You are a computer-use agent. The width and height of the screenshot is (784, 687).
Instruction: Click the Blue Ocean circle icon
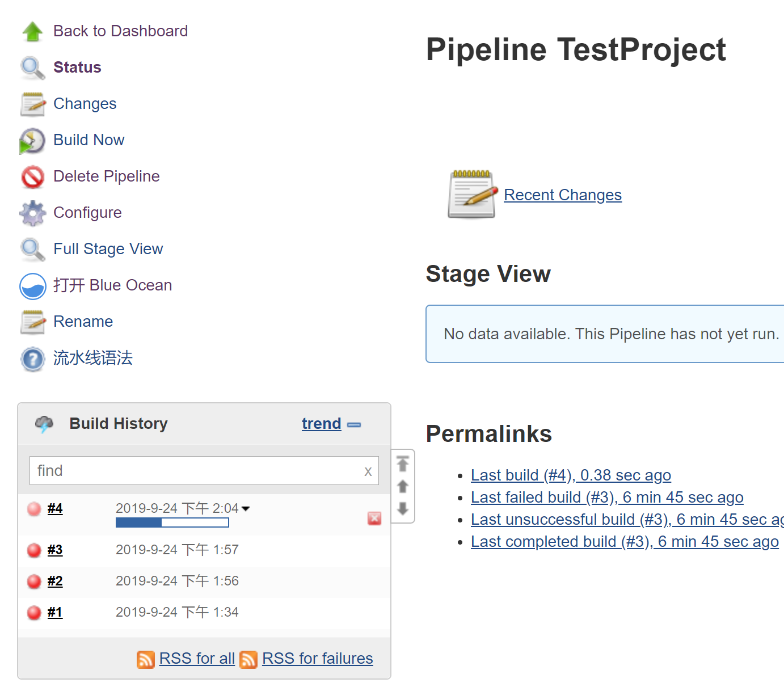tap(32, 286)
